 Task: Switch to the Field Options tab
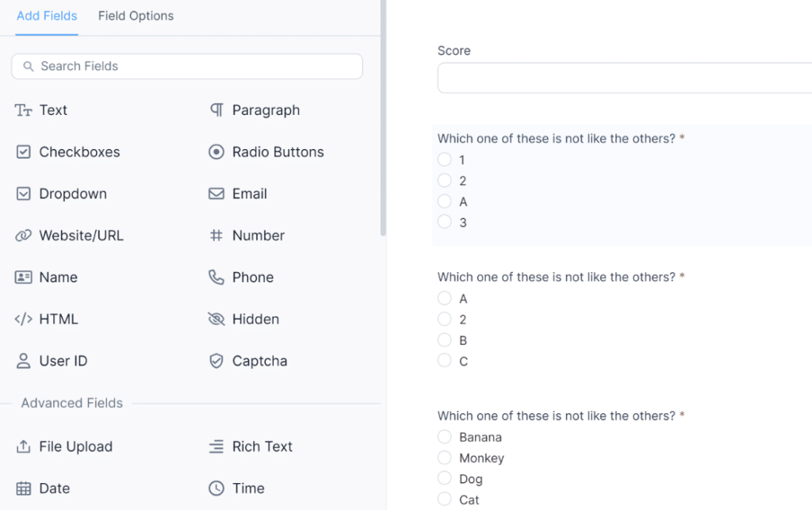coord(136,16)
